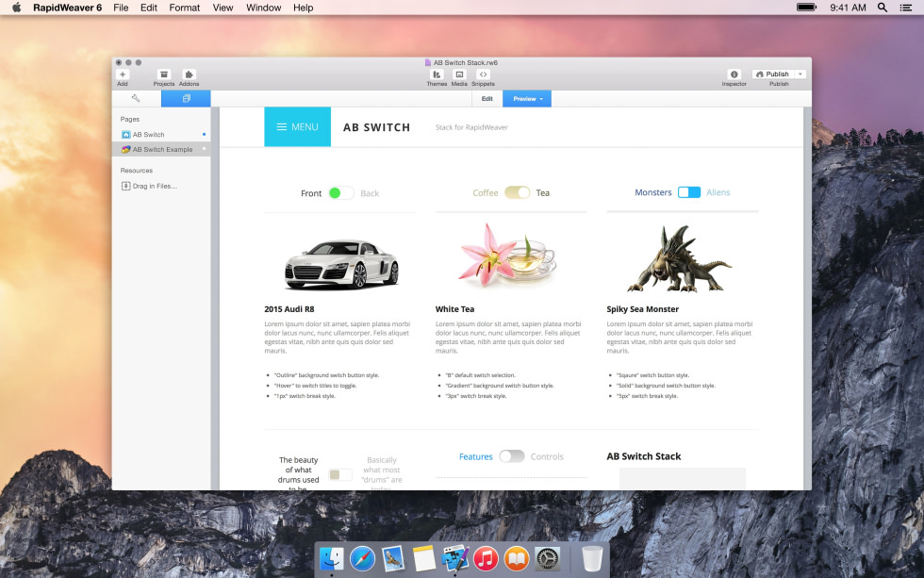924x578 pixels.
Task: Open System Preferences from the Dock
Action: [x=547, y=558]
